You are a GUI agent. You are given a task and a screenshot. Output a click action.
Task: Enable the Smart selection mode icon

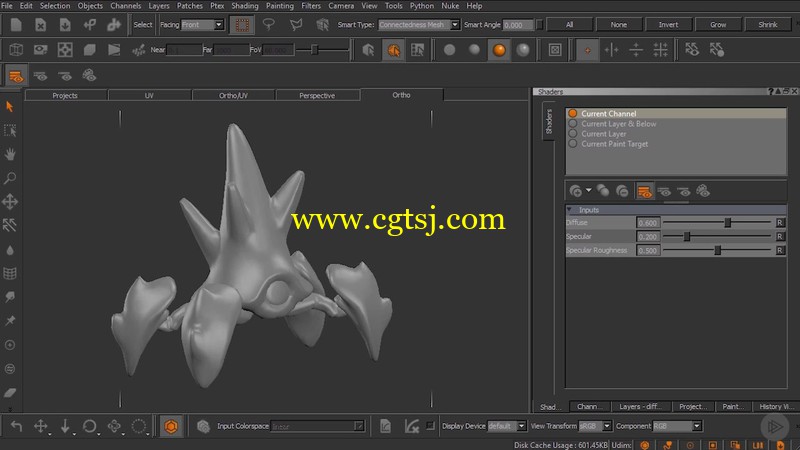(x=322, y=24)
